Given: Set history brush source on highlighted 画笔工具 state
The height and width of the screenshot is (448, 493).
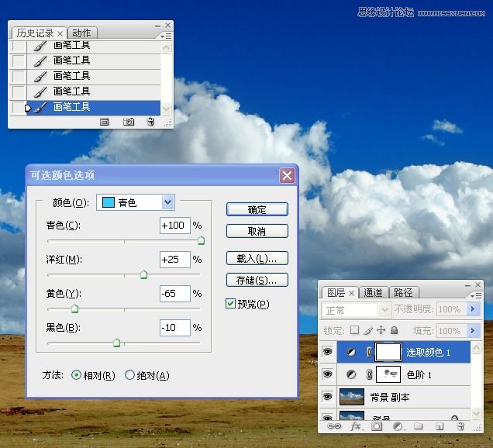Looking at the screenshot, I should (19, 108).
